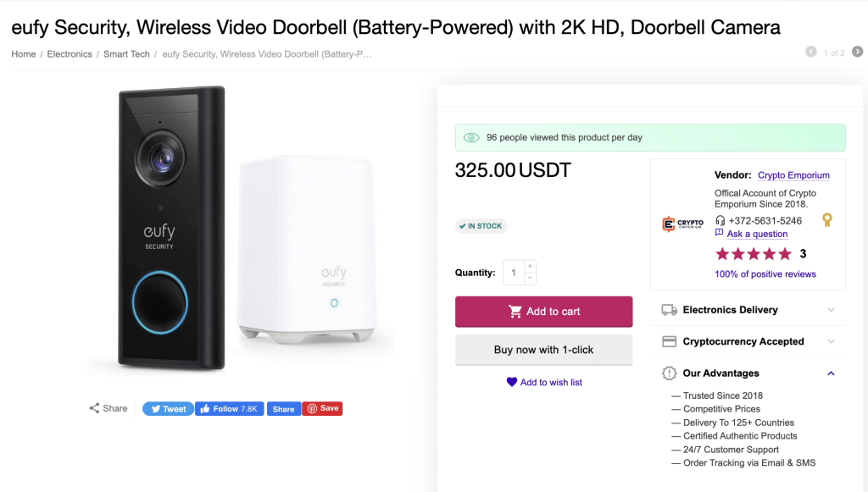Expand the Cryptocurrency Accepted section
The image size is (868, 492).
tap(831, 341)
